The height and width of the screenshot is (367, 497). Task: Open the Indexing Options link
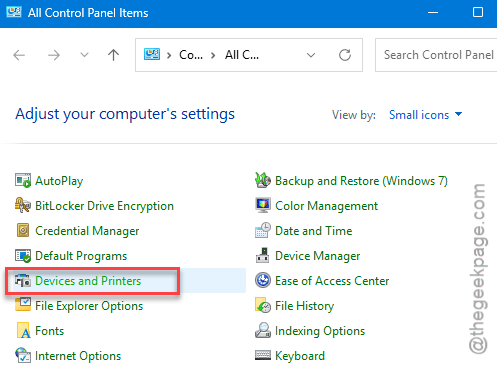point(320,331)
